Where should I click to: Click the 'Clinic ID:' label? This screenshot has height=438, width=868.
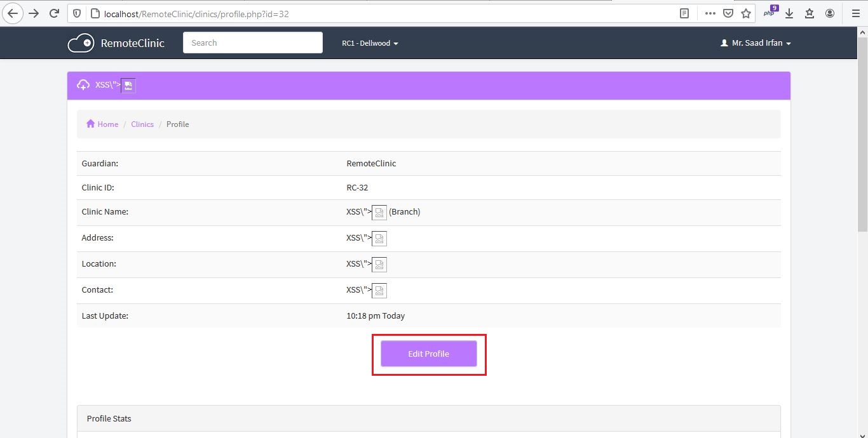(x=98, y=188)
